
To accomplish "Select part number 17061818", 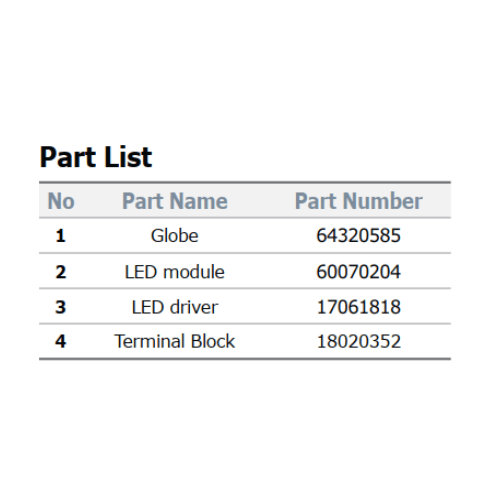I will (x=359, y=307).
